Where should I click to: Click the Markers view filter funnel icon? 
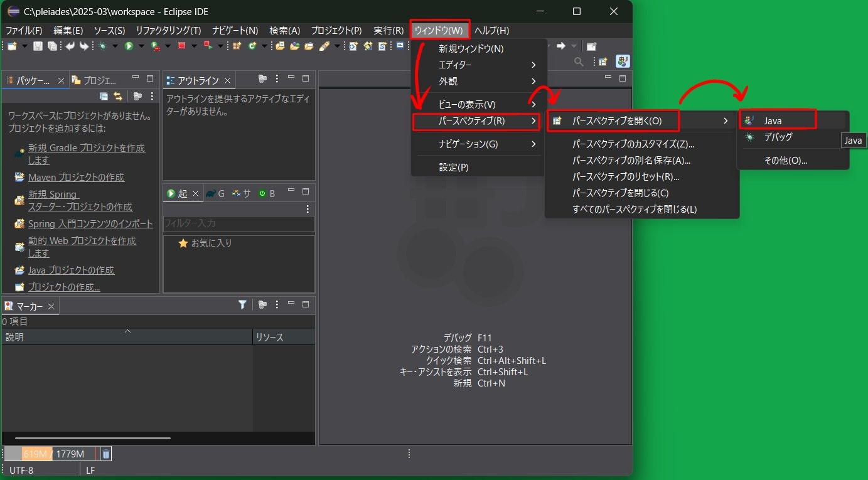click(x=242, y=305)
